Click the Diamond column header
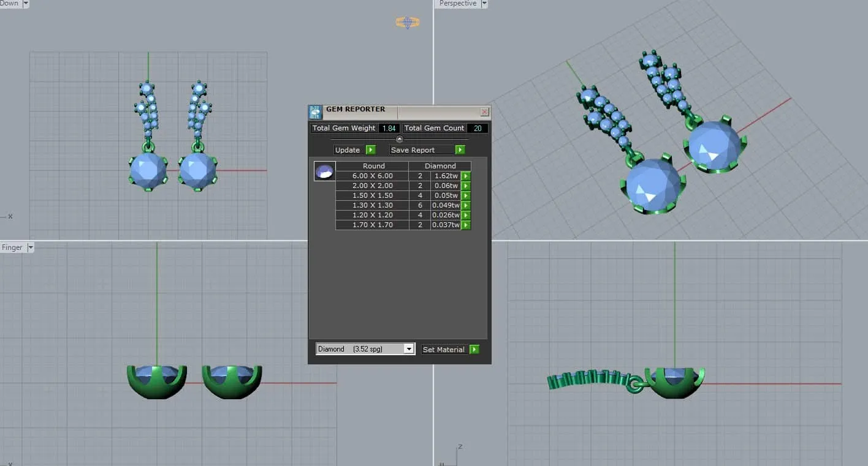Screen dimensions: 868x466 point(440,166)
